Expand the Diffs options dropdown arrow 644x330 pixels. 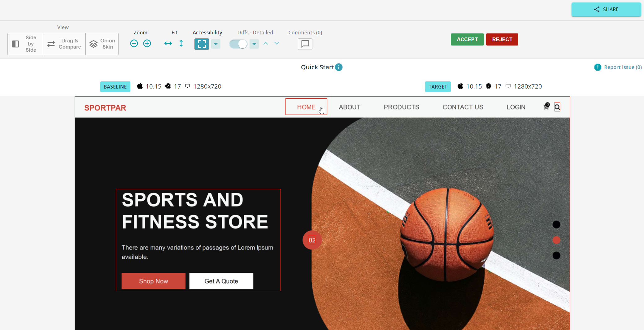coord(254,44)
